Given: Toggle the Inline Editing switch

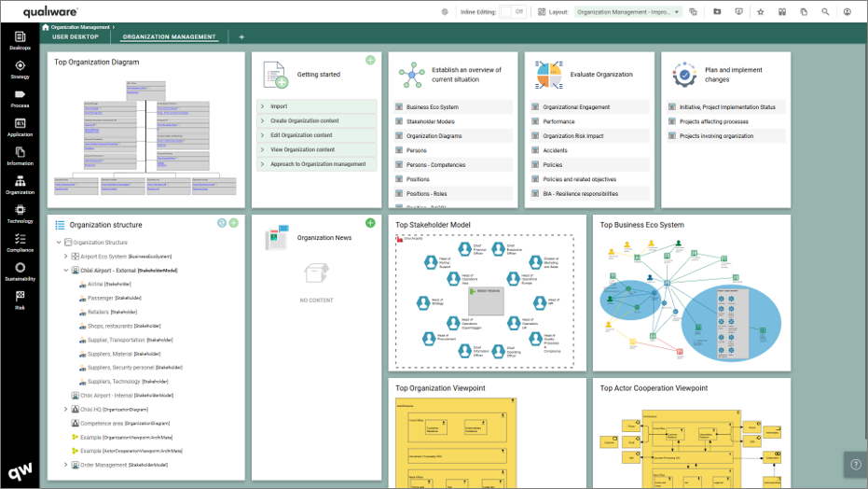Looking at the screenshot, I should pyautogui.click(x=513, y=11).
